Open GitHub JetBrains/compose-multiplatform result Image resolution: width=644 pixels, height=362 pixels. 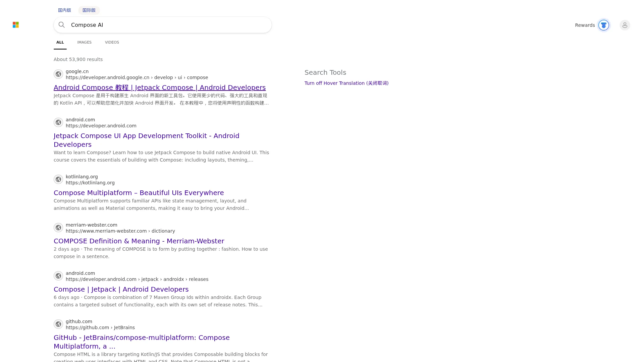(142, 342)
